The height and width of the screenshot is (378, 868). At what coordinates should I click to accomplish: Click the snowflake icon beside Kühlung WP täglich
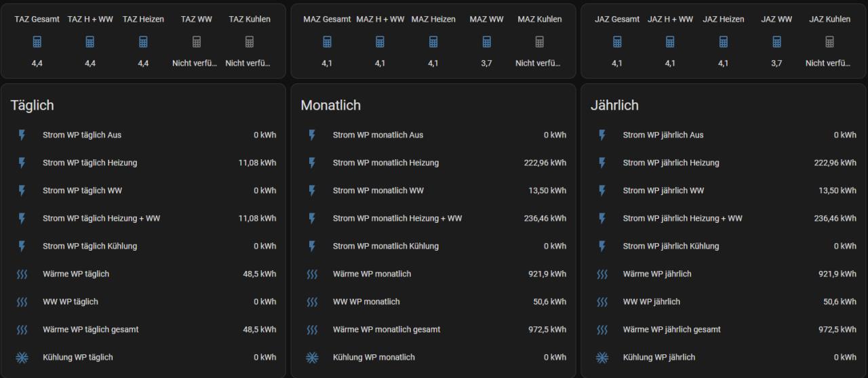click(22, 357)
